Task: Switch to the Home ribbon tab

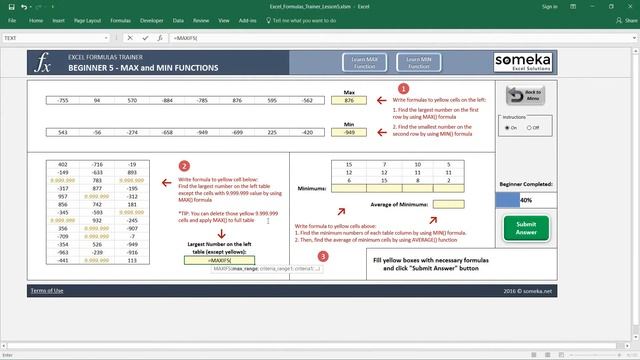Action: [36, 20]
